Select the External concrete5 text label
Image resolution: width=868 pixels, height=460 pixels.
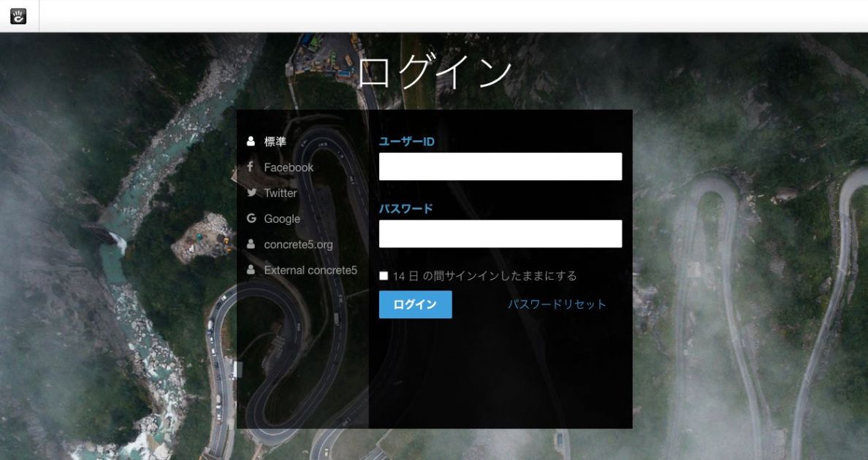[x=311, y=270]
